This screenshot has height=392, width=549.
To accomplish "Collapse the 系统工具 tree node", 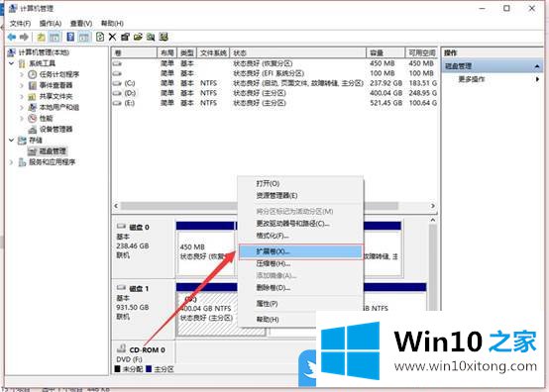I will point(12,63).
